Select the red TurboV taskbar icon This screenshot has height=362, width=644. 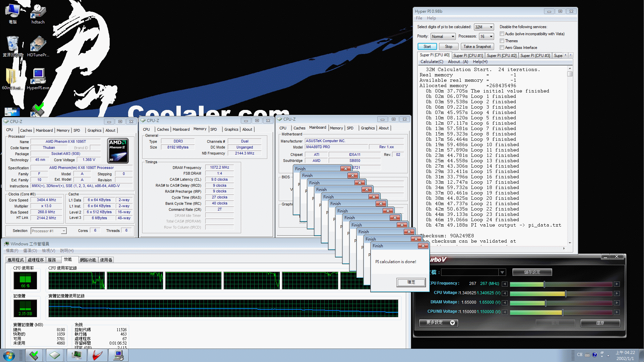97,355
